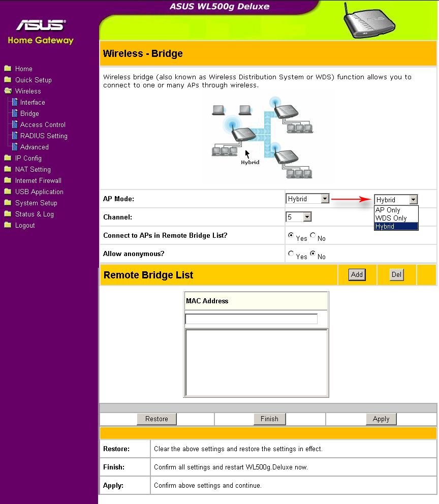This screenshot has width=439, height=504.
Task: Open the Channel dropdown showing 5
Action: [x=299, y=217]
